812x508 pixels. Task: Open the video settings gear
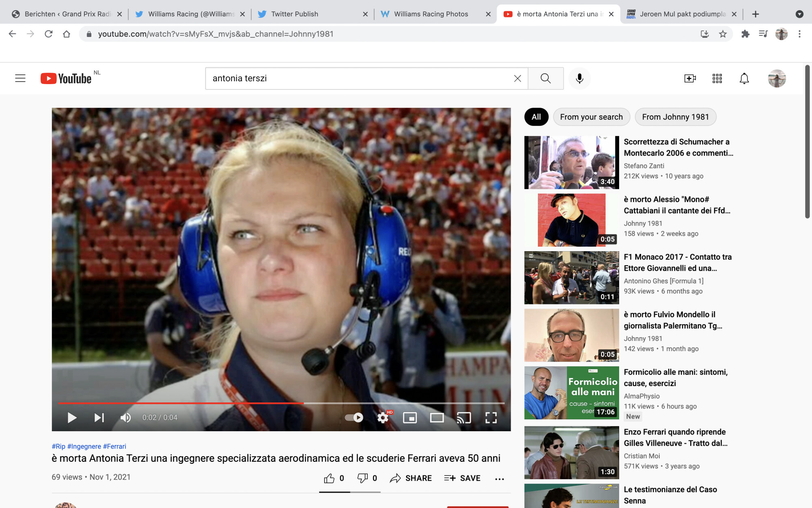383,417
